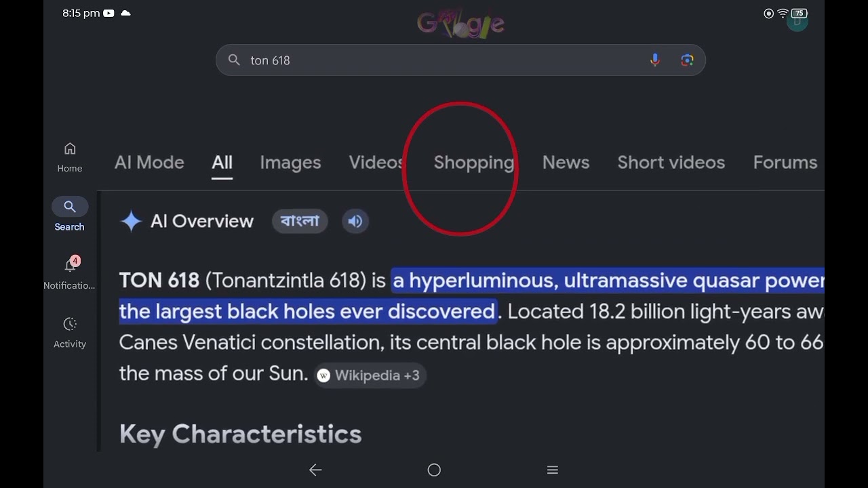Open the Short videos tab
This screenshot has width=868, height=488.
[671, 163]
